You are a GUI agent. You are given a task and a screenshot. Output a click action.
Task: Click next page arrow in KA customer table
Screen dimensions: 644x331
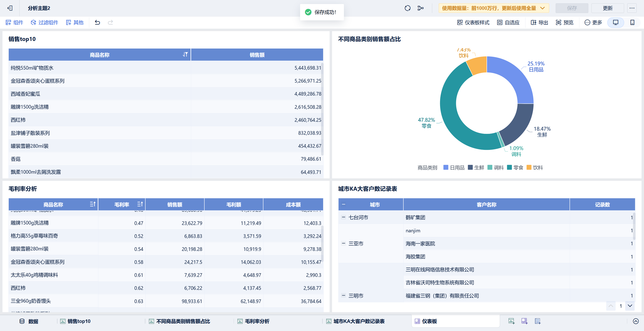(630, 306)
